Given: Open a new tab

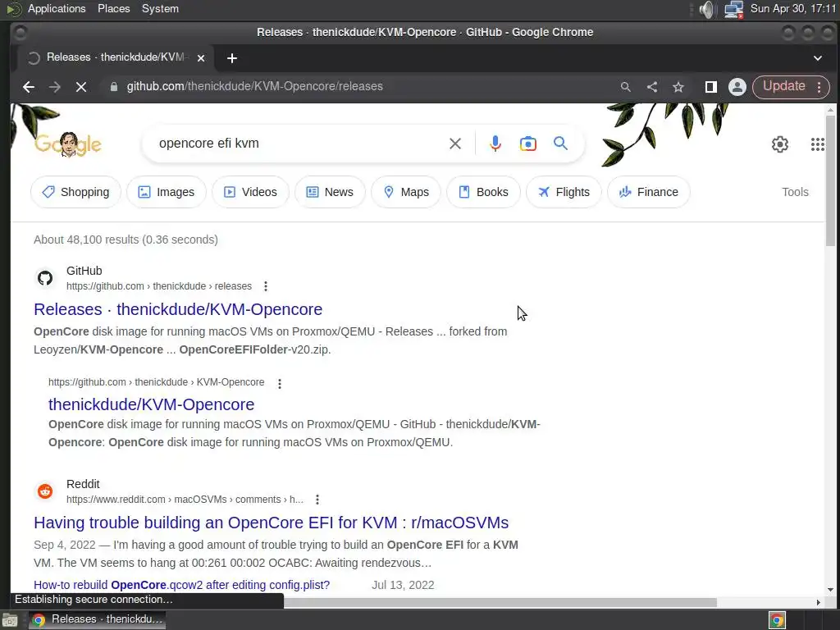Looking at the screenshot, I should (x=232, y=58).
